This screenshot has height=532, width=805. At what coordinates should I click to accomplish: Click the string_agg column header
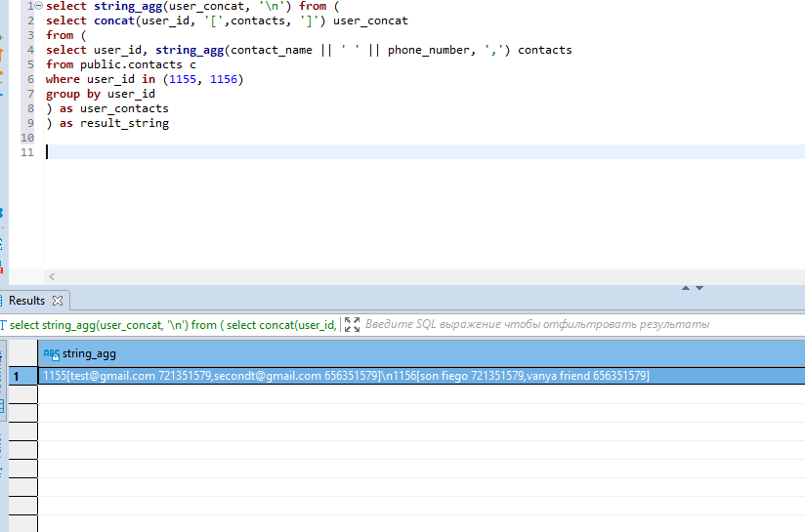(x=421, y=353)
